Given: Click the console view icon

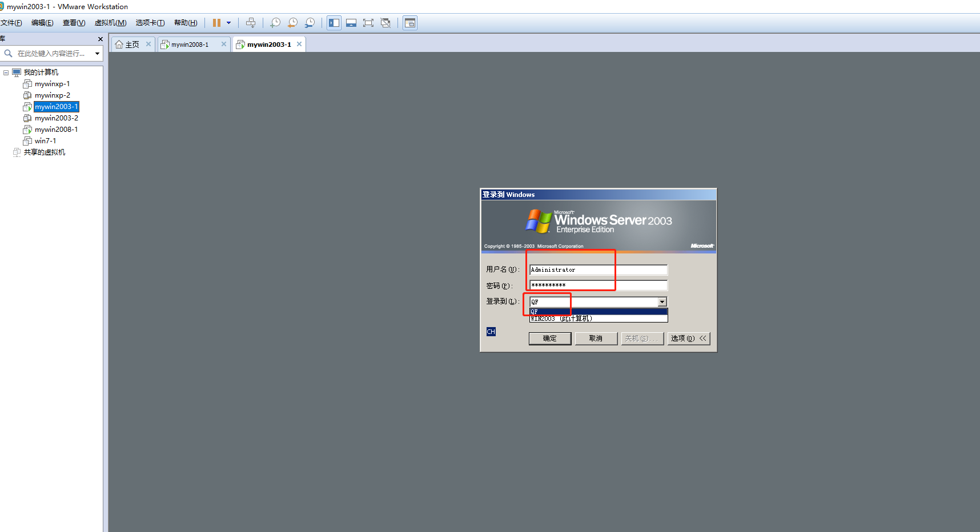Looking at the screenshot, I should (410, 23).
